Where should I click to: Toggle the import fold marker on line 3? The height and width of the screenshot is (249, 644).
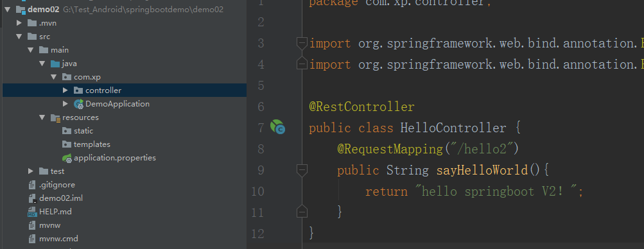(x=302, y=43)
